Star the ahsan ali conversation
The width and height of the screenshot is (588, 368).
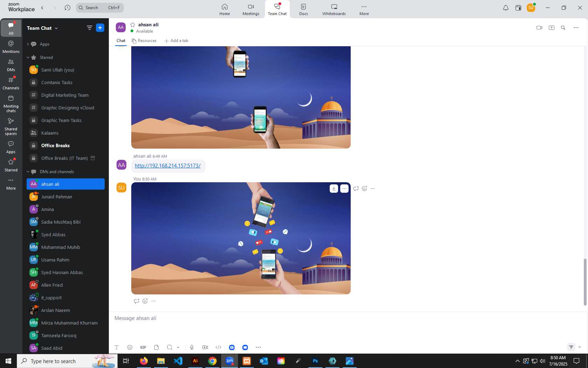[133, 25]
